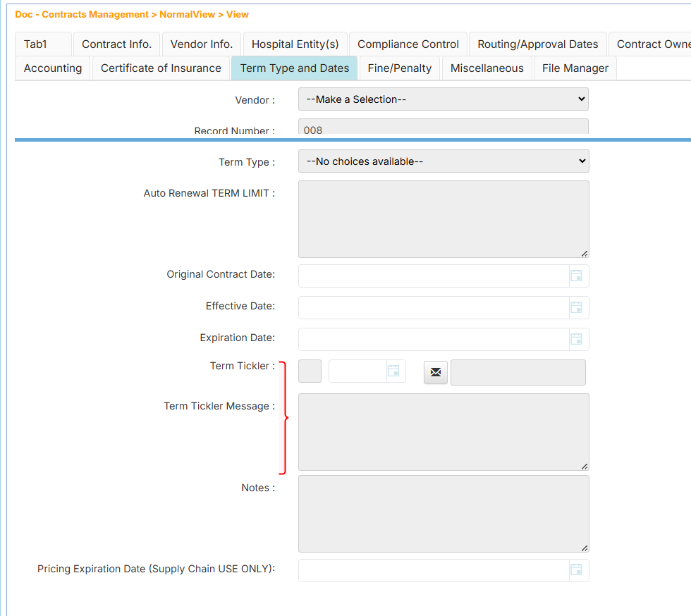
Task: Open calendar picker for Effective Date
Action: click(576, 307)
